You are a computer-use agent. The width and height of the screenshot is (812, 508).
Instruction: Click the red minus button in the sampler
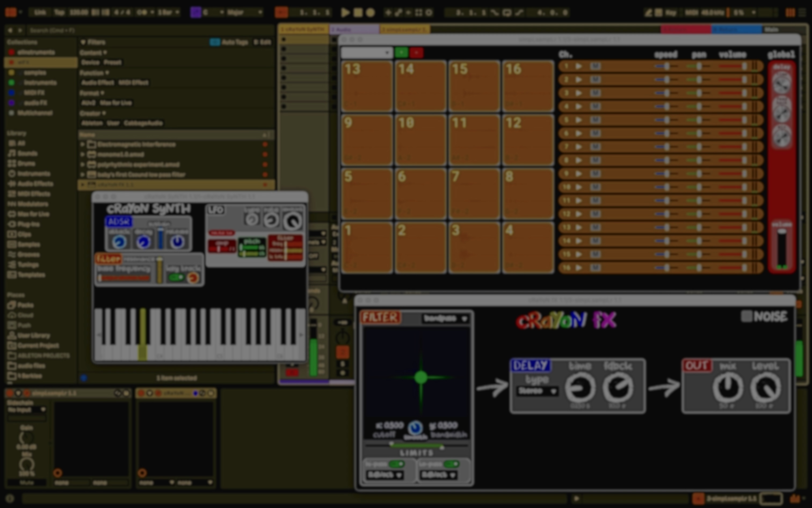(x=416, y=53)
